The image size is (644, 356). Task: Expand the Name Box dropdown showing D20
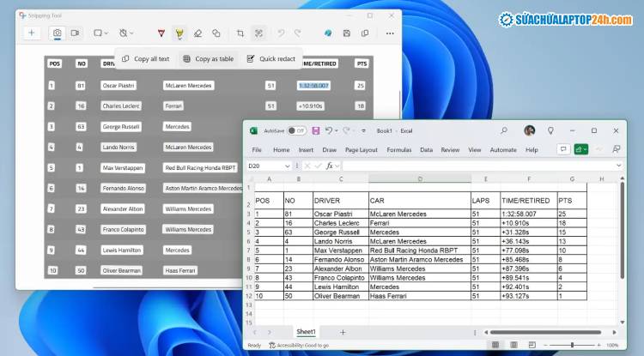287,166
